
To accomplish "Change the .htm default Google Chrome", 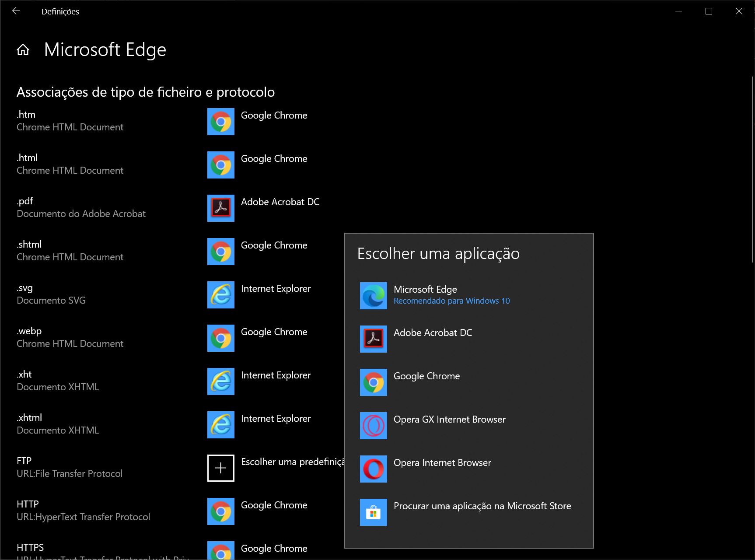I will point(274,115).
